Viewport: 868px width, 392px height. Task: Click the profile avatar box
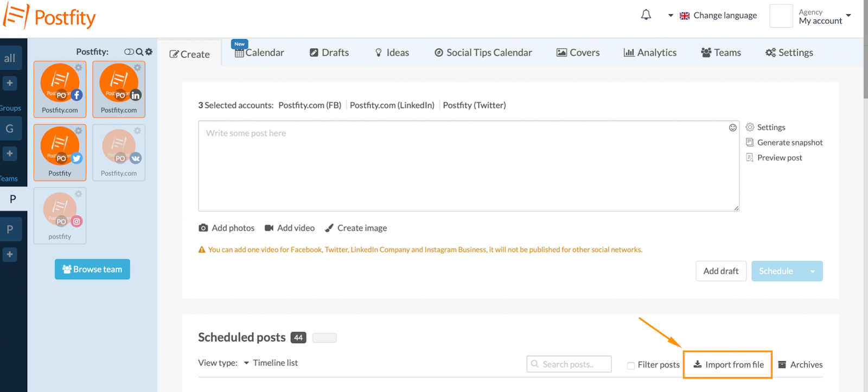[781, 16]
